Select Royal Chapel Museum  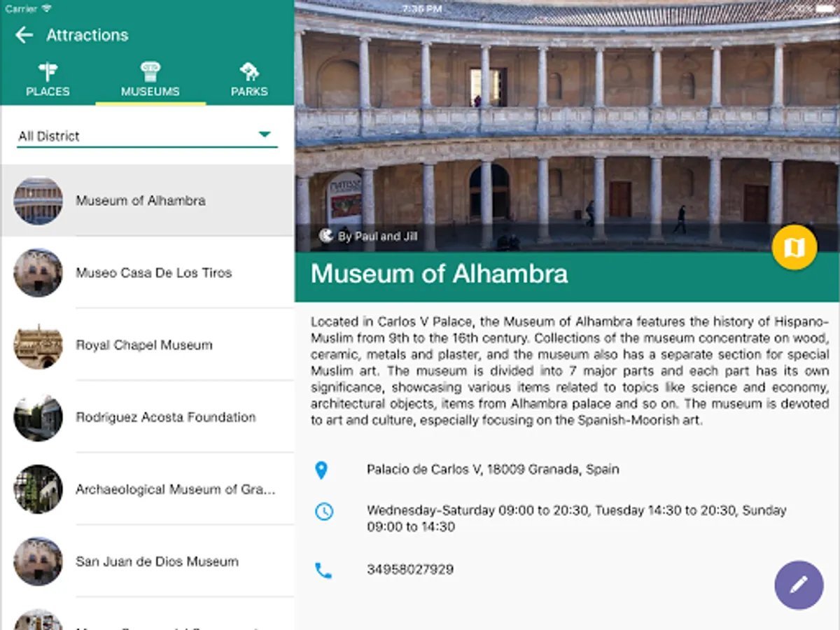click(x=147, y=344)
